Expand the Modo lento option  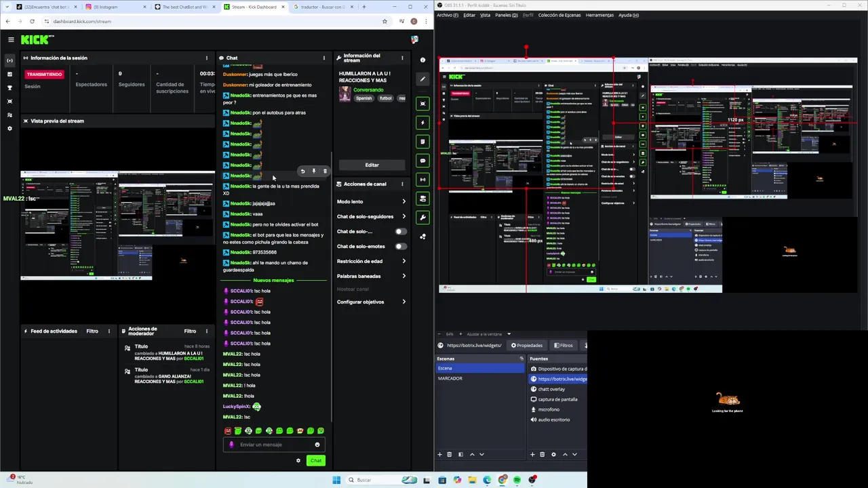point(371,201)
